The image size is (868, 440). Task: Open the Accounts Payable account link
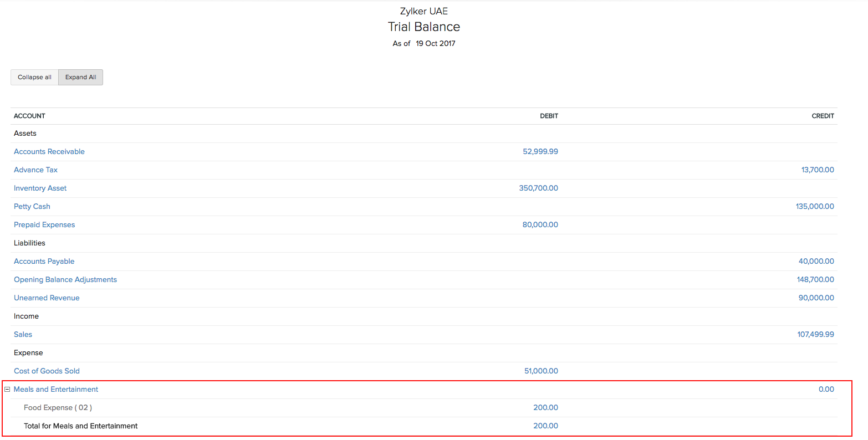coord(44,262)
